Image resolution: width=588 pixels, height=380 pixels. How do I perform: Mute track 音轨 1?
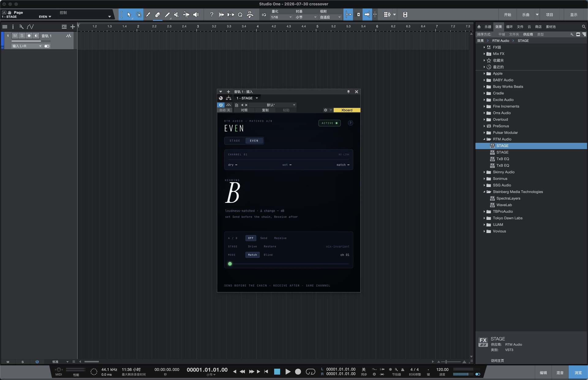point(15,36)
